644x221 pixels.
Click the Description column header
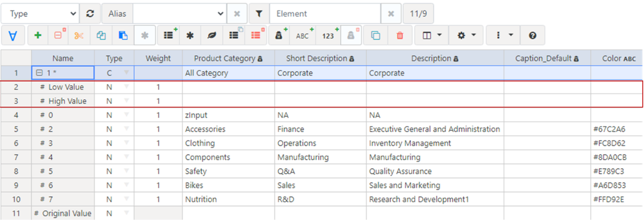click(x=435, y=58)
